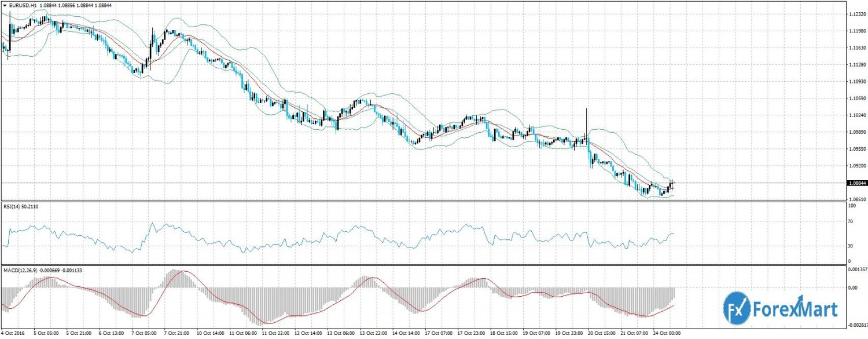Click the dropdown triangle beside EURUSD,H1 title

pos(5,5)
